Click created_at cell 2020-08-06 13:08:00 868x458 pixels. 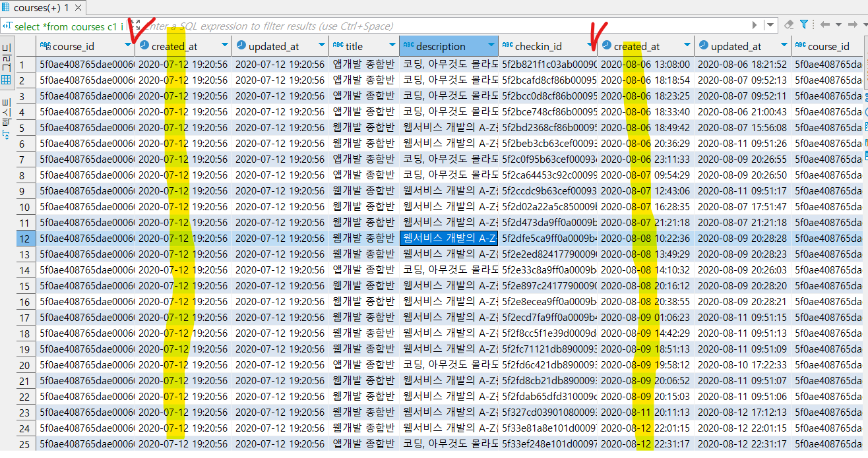pos(646,64)
